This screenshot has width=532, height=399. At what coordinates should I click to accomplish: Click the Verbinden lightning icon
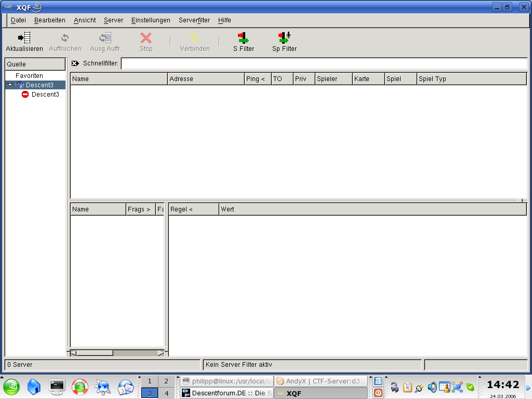[195, 38]
